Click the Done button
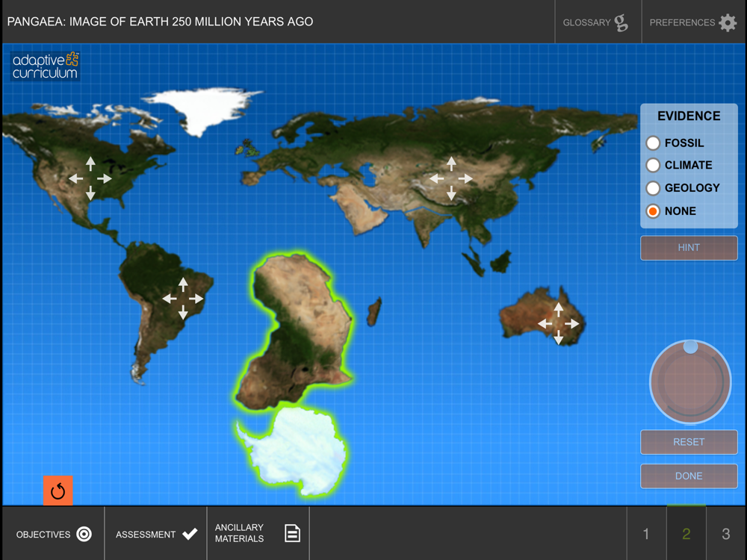 pyautogui.click(x=689, y=476)
